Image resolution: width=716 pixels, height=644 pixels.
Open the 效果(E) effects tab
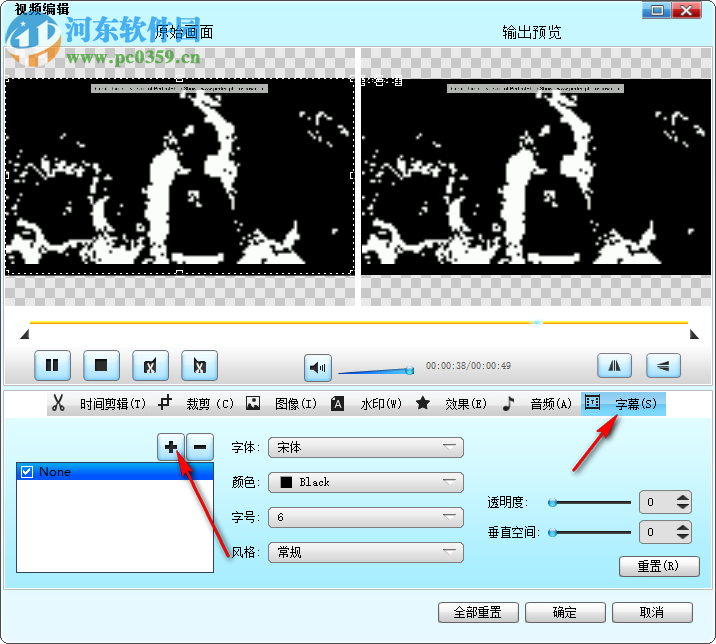coord(466,404)
